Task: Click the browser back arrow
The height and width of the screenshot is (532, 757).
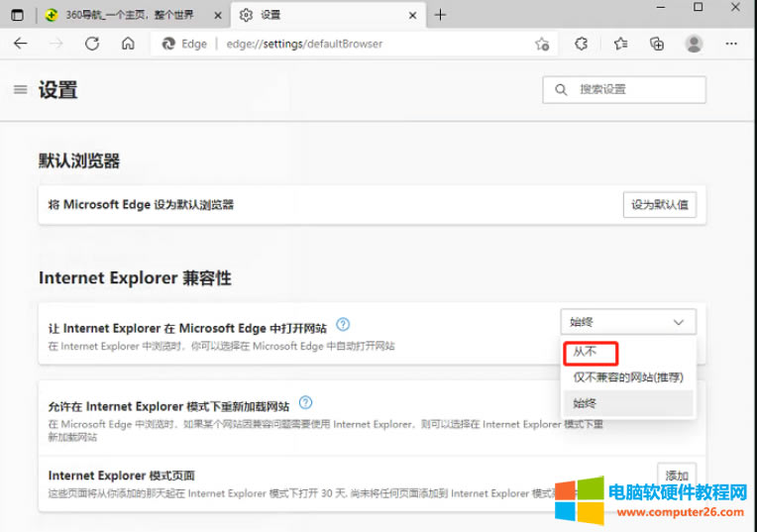Action: pos(20,44)
